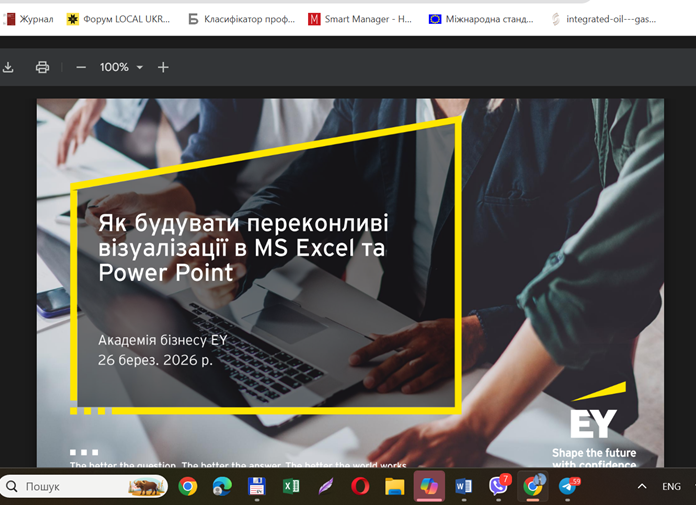
Task: Click the EY logo on the slide
Action: (x=598, y=410)
